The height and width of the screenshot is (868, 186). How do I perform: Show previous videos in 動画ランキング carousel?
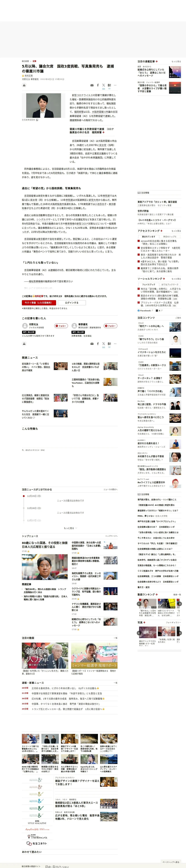pos(139,604)
